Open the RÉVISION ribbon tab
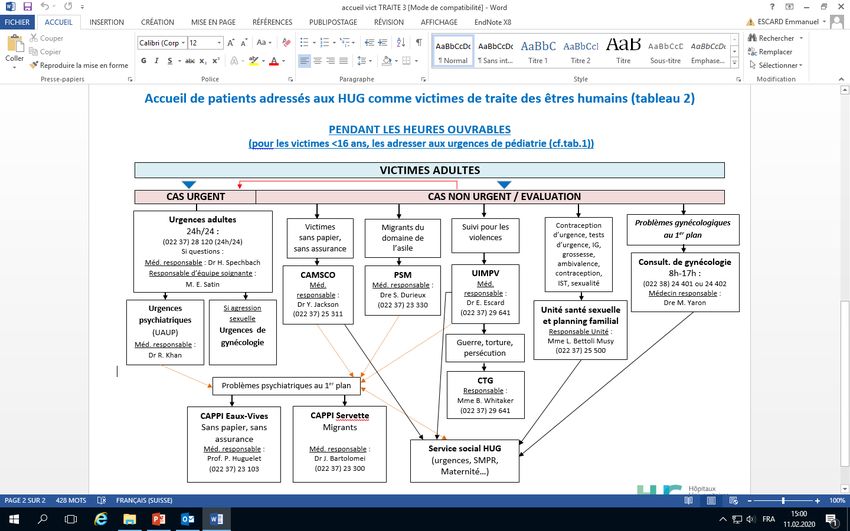This screenshot has height=531, width=850. (x=389, y=21)
